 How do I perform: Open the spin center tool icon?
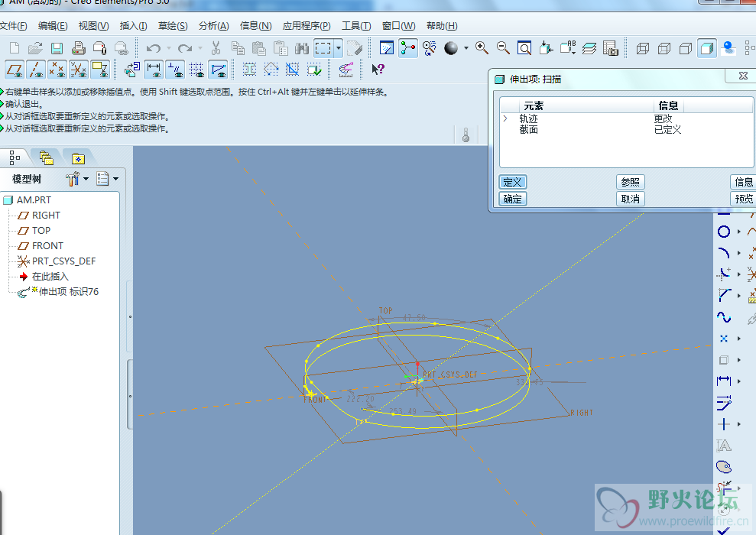pyautogui.click(x=408, y=48)
